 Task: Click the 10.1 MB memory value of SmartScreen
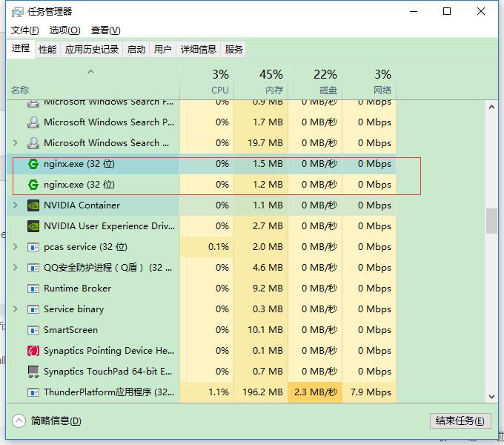click(265, 330)
